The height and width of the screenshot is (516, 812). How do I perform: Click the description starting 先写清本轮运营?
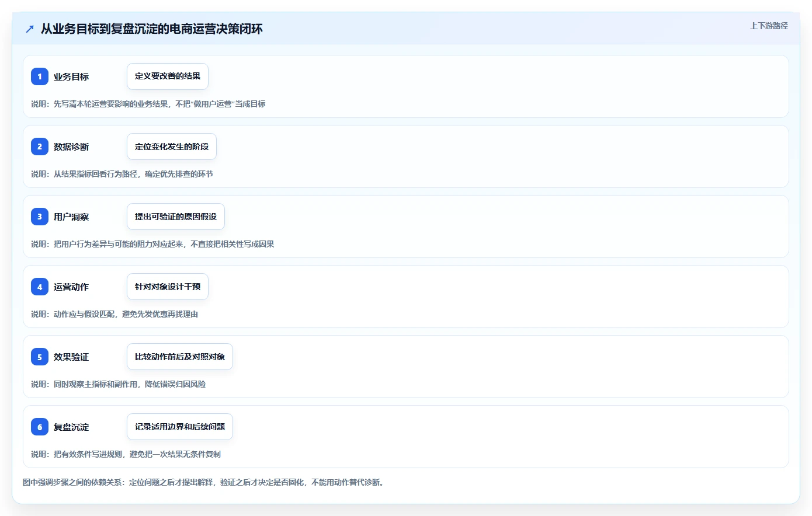pyautogui.click(x=148, y=104)
